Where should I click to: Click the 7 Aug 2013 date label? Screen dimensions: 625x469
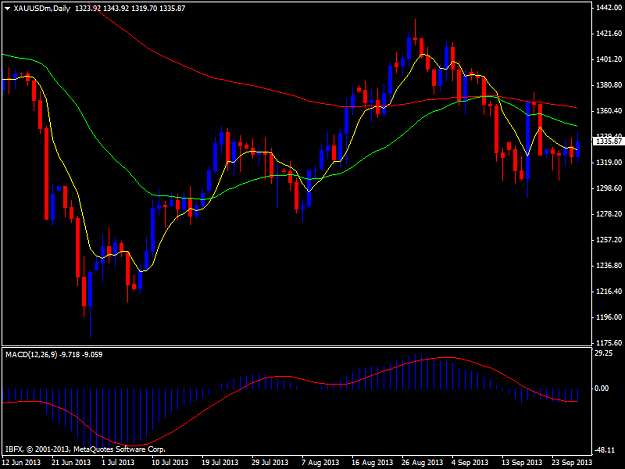320,462
